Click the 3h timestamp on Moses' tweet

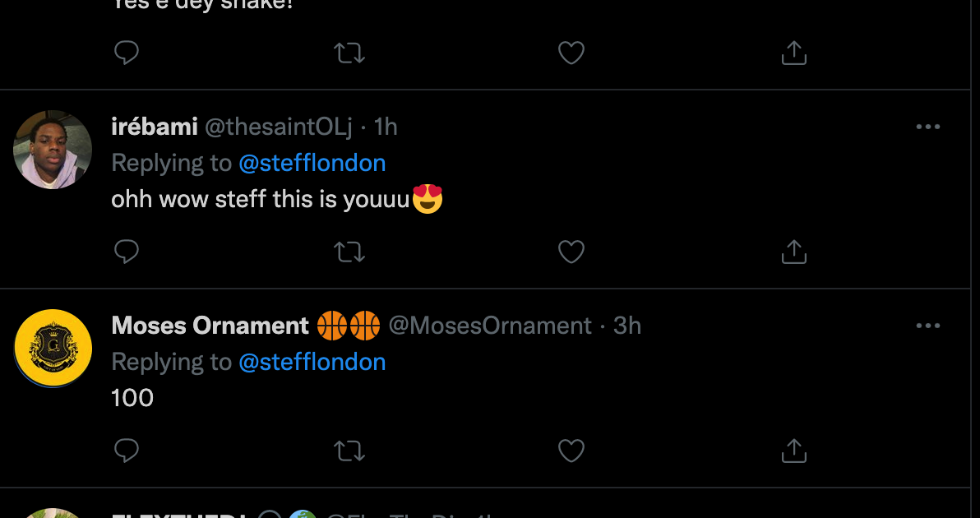click(627, 326)
